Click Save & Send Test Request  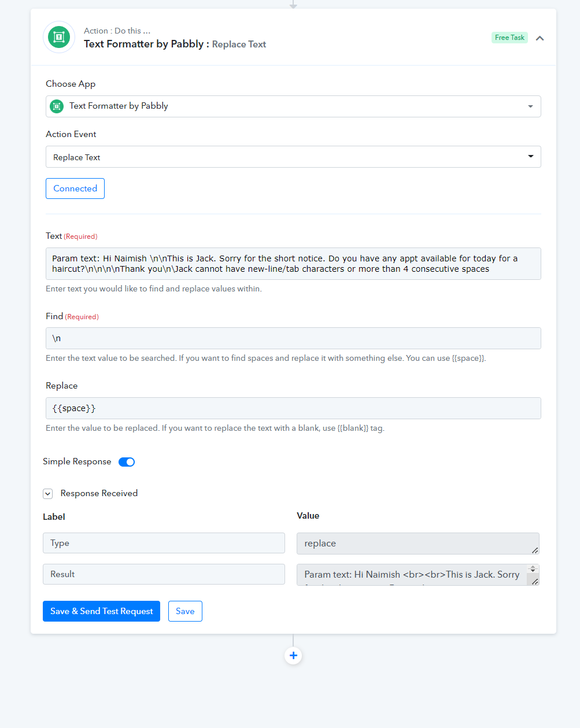click(101, 611)
